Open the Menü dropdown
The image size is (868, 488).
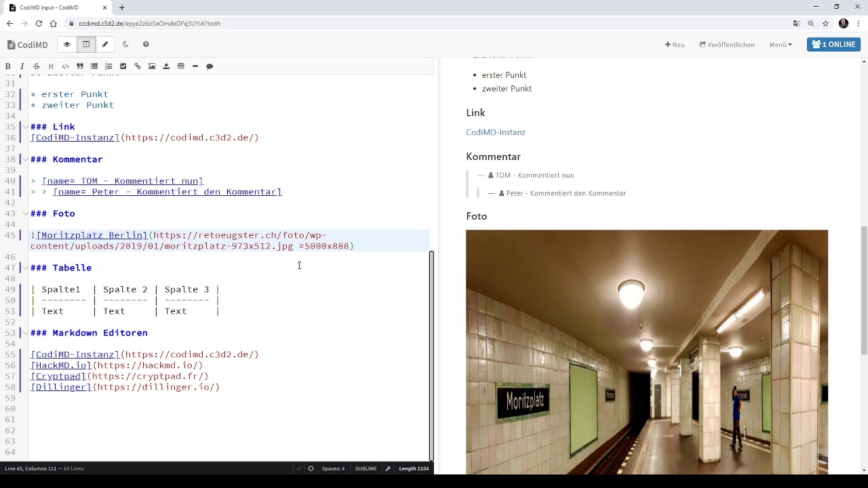781,45
